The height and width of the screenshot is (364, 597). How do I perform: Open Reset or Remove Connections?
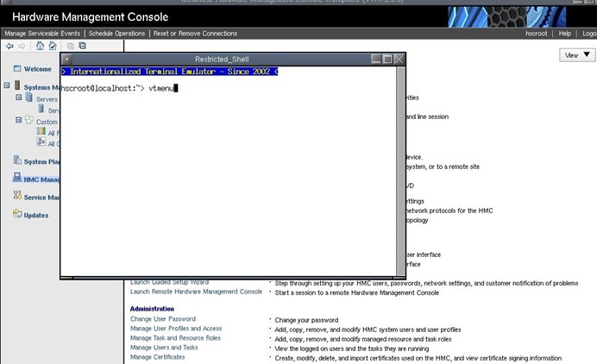[x=195, y=34]
